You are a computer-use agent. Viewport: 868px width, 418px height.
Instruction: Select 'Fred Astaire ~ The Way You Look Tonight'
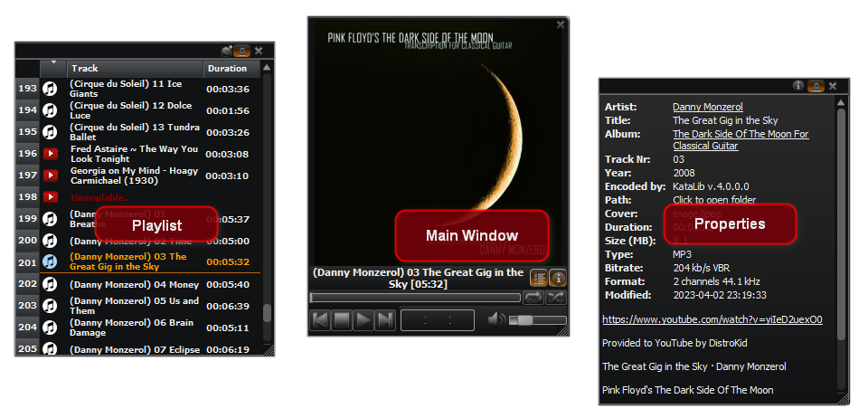(134, 154)
